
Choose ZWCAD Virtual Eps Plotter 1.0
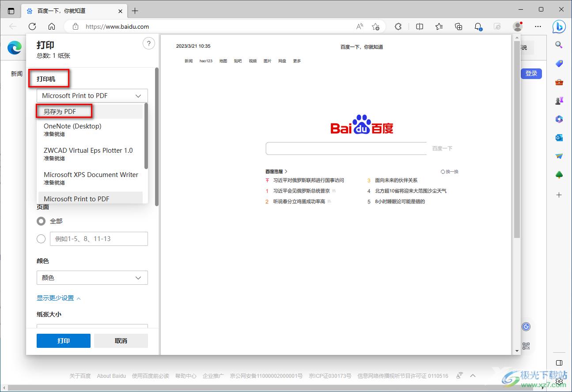[x=91, y=154]
